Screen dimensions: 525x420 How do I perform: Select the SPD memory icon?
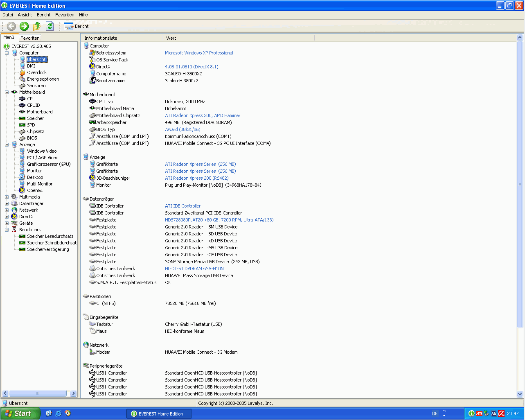coord(22,125)
